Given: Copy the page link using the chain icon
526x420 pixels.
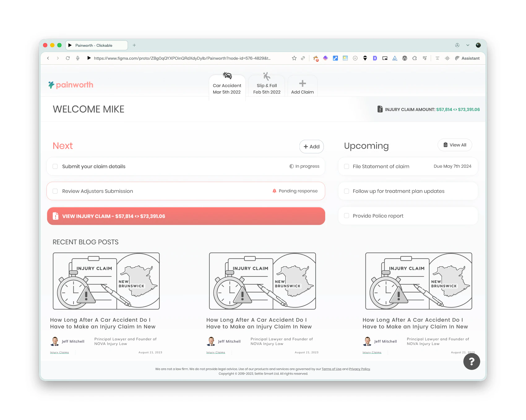Looking at the screenshot, I should (303, 58).
